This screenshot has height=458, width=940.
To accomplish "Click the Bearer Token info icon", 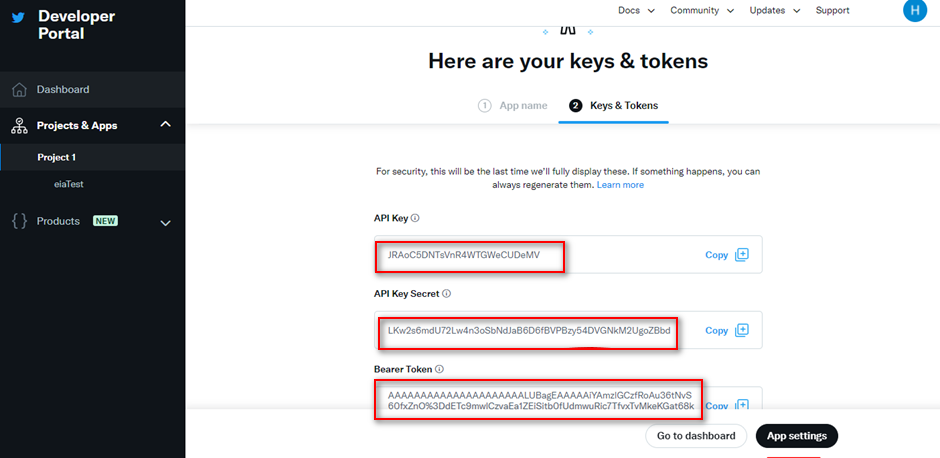I will (x=439, y=369).
